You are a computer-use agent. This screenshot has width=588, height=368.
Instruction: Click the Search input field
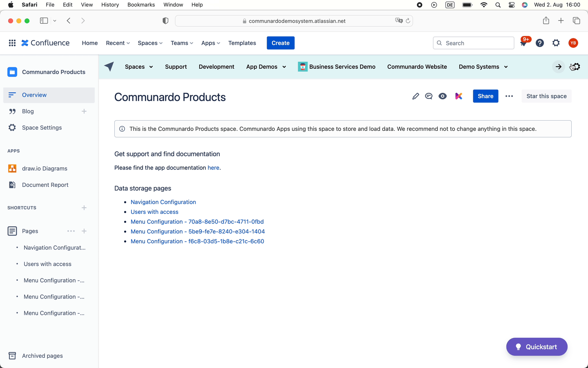coord(474,43)
